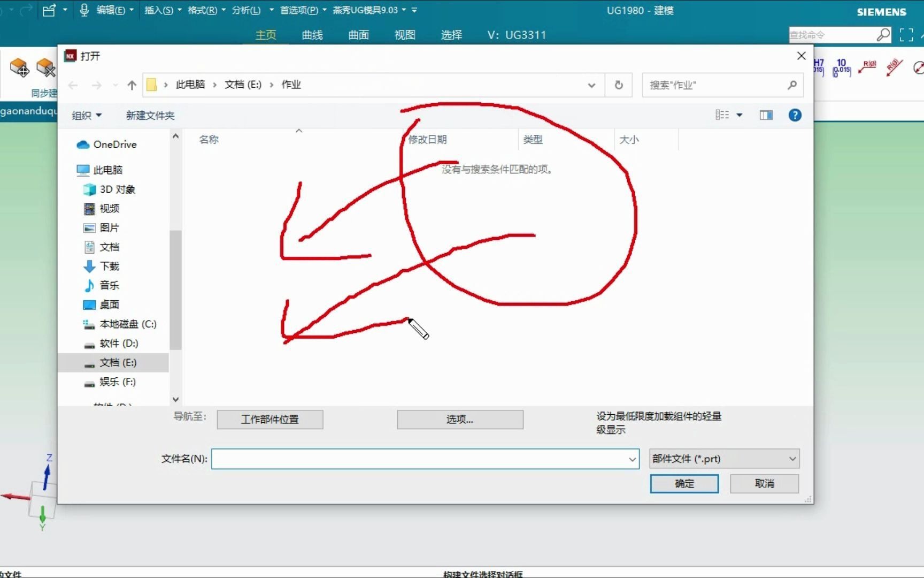This screenshot has width=924, height=578.
Task: Click the NX window switch icon in title bar
Action: [49, 10]
